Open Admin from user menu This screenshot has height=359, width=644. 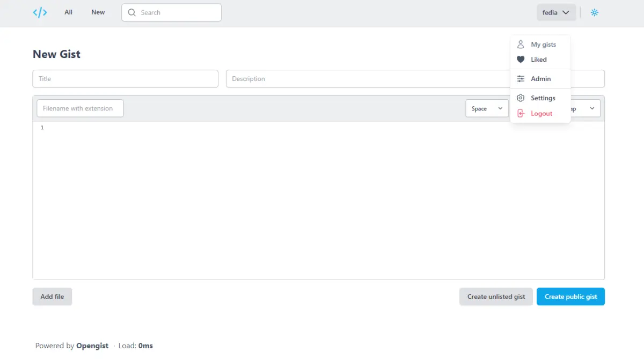(x=540, y=79)
